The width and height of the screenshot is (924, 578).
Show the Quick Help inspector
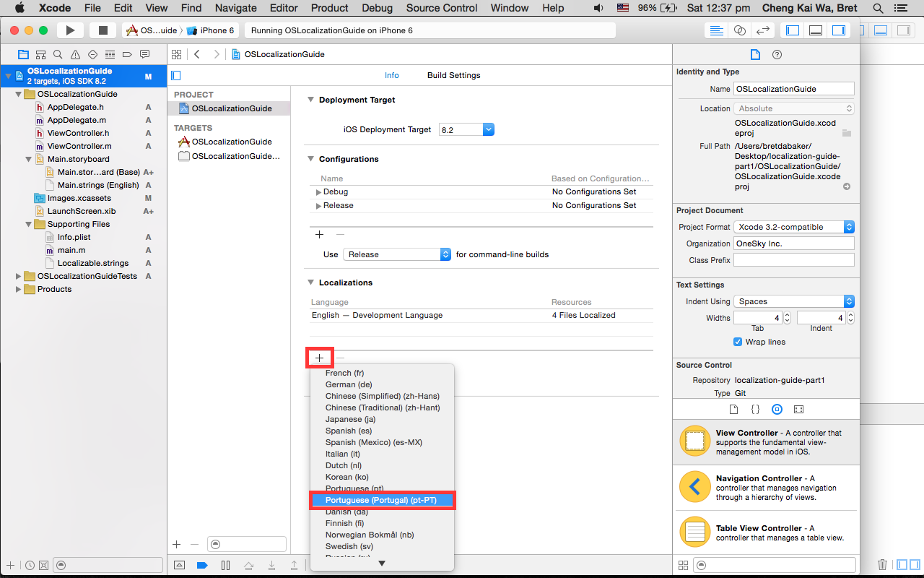click(777, 55)
